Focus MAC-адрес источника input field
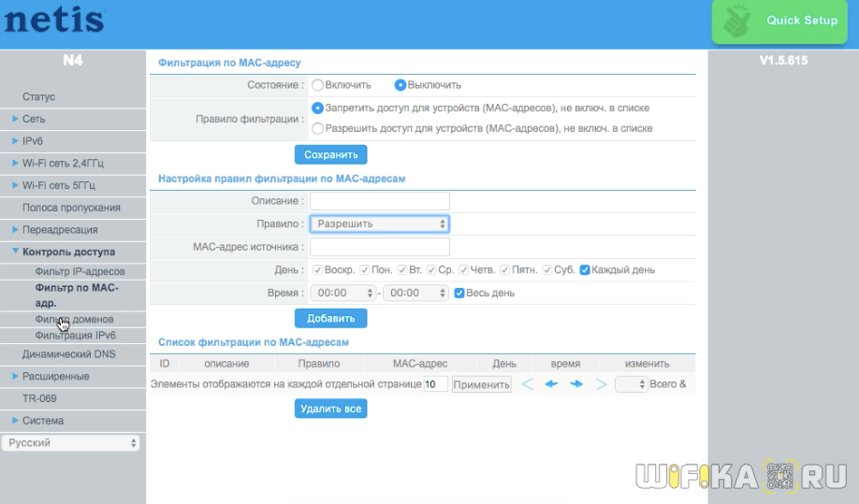The height and width of the screenshot is (504, 859). pyautogui.click(x=380, y=247)
